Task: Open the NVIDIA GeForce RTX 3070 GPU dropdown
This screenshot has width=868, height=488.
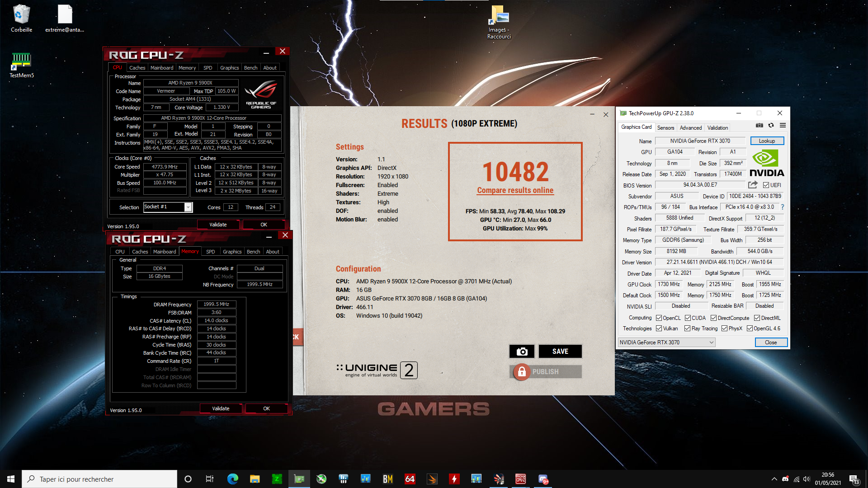Action: click(666, 343)
